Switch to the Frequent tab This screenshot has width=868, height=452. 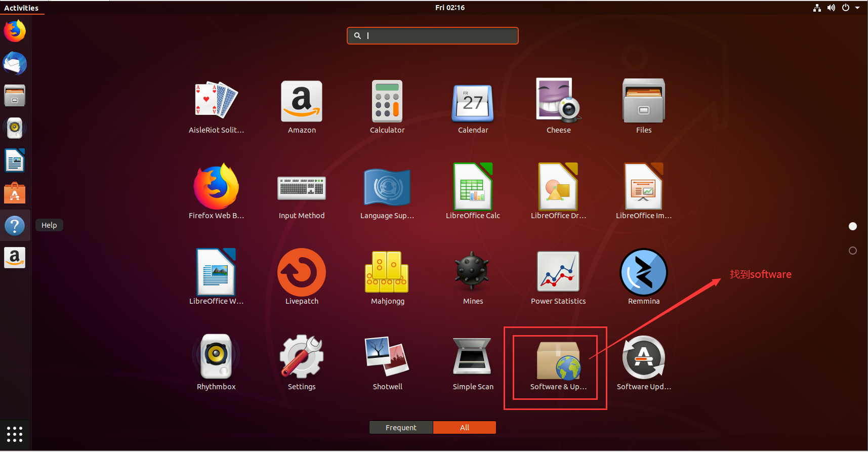tap(401, 428)
